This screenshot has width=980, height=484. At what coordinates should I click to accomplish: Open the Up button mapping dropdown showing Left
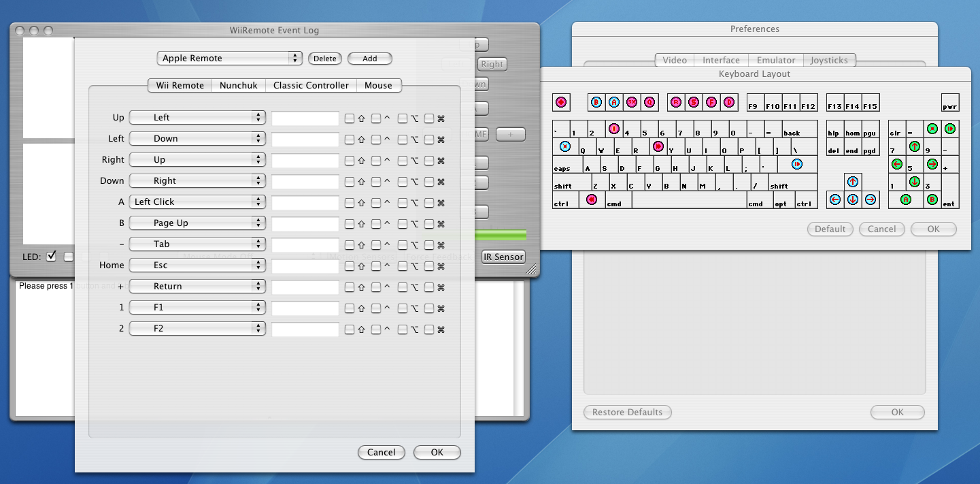pos(197,118)
